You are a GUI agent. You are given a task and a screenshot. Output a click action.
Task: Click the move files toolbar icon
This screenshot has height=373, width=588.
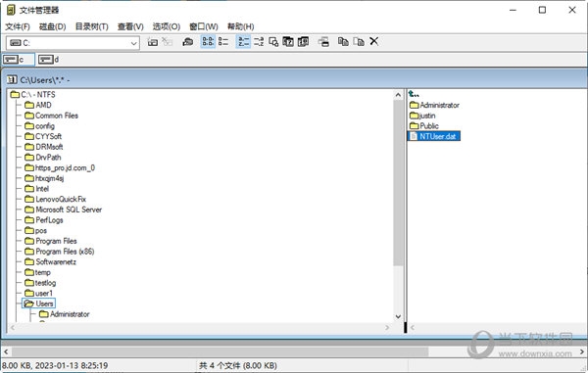tap(359, 41)
